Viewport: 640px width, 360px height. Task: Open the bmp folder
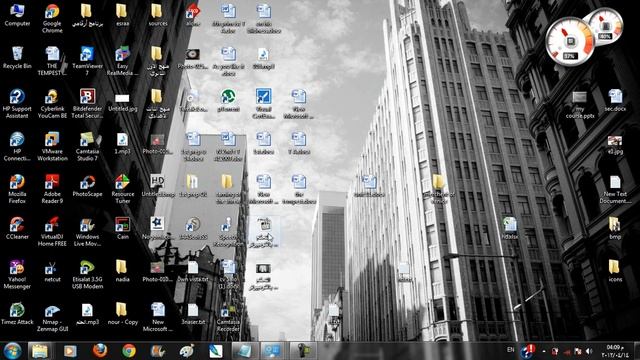pyautogui.click(x=615, y=228)
